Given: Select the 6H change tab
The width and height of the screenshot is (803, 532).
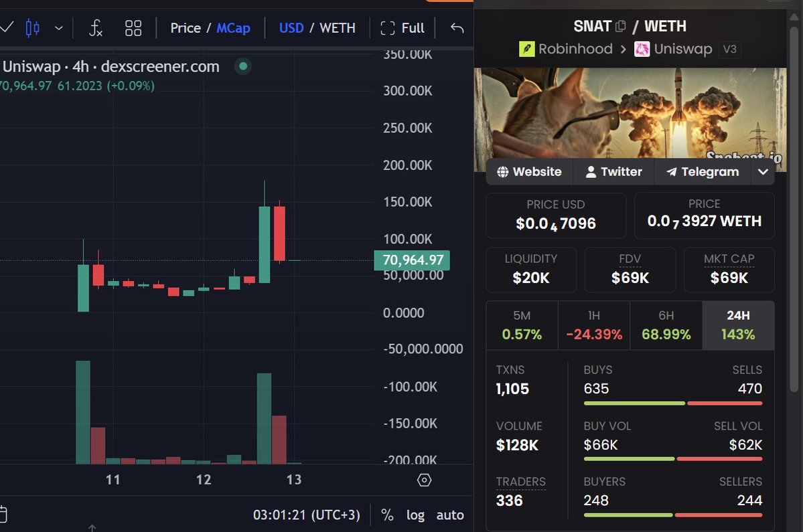Looking at the screenshot, I should [x=666, y=325].
